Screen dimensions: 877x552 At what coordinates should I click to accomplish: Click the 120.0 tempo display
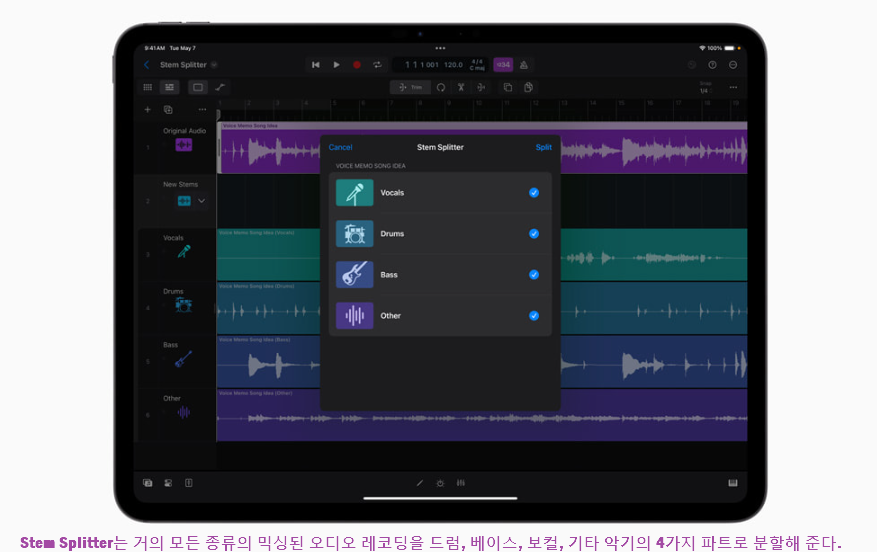(453, 65)
